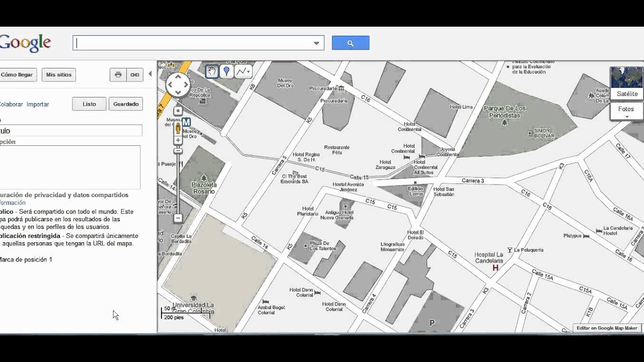Click the my-location button above Pegman
The height and width of the screenshot is (362, 644).
178,111
